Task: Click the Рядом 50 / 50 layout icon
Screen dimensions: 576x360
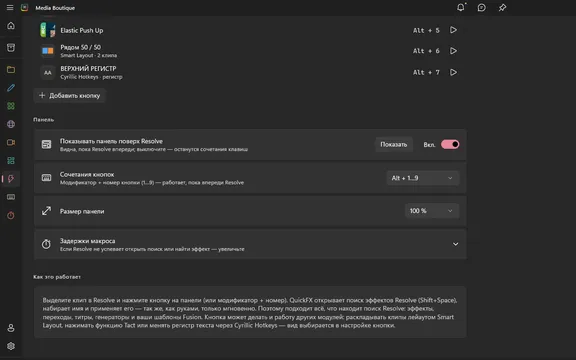Action: coord(48,51)
